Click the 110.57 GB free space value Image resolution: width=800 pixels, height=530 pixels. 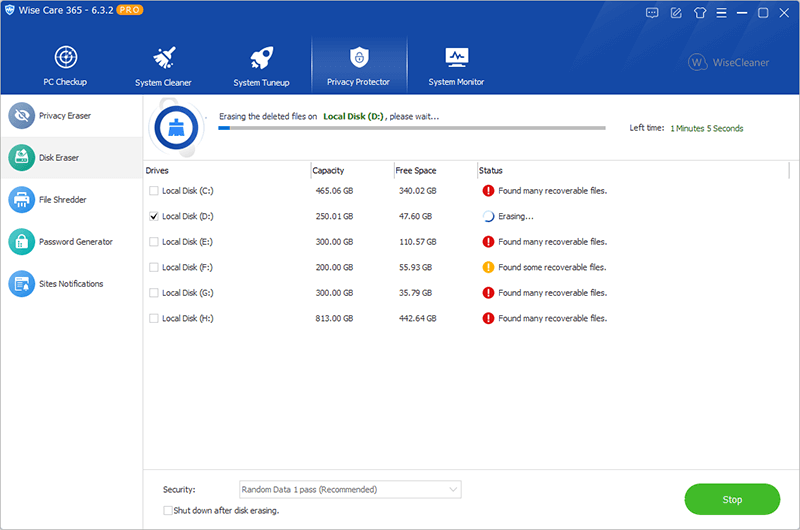(x=418, y=242)
